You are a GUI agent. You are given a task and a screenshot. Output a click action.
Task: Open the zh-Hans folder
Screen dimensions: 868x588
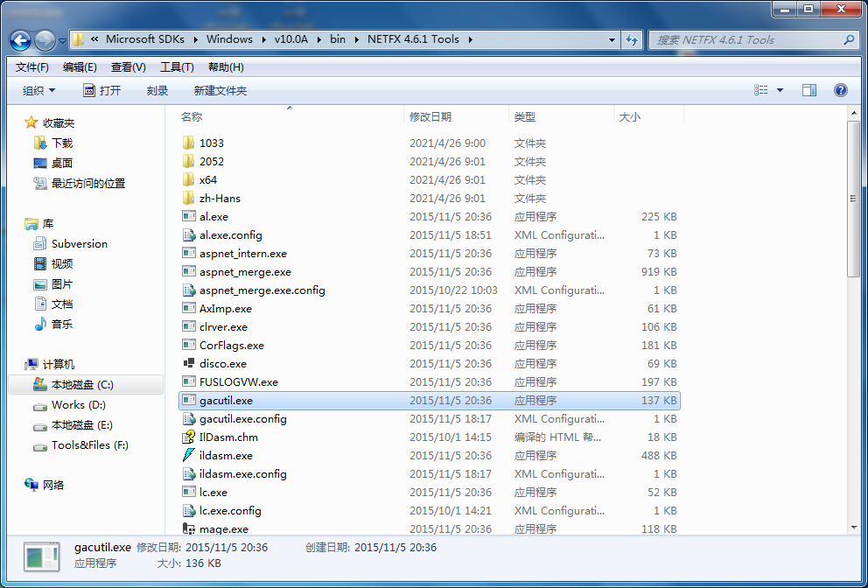(220, 198)
